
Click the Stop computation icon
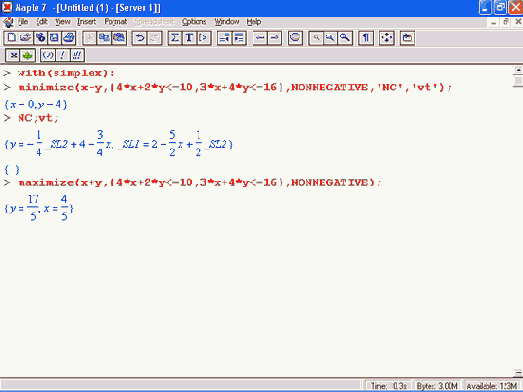[295, 38]
